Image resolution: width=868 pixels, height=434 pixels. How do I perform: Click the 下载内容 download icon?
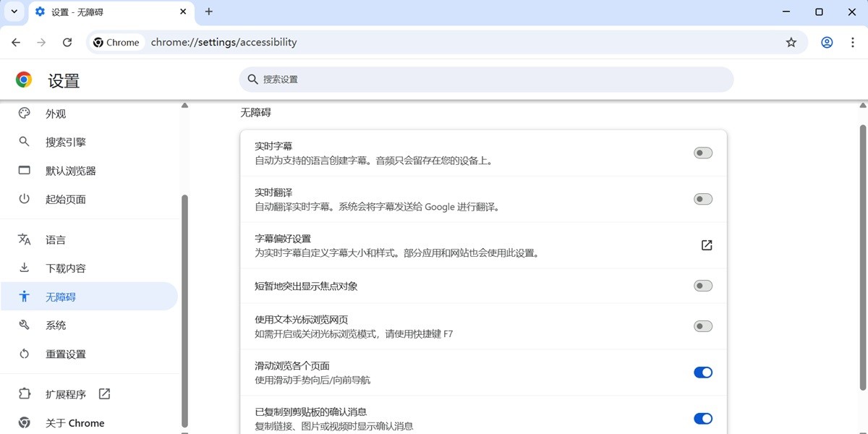24,268
